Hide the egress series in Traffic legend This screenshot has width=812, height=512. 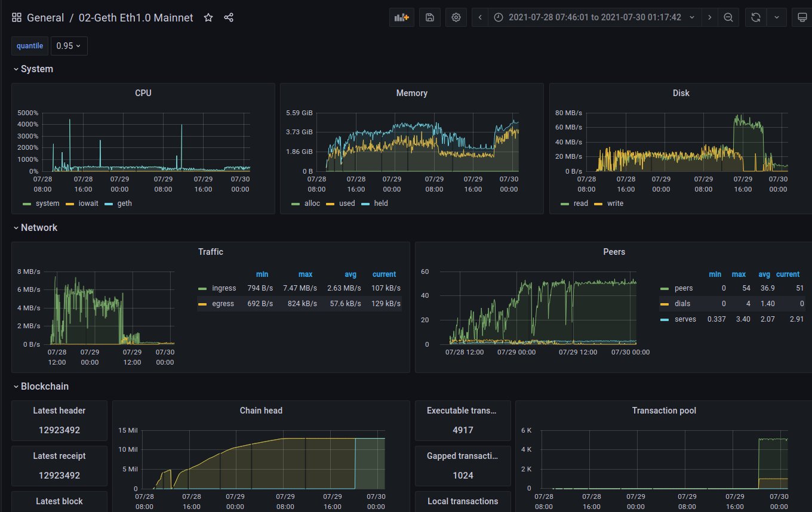point(222,303)
